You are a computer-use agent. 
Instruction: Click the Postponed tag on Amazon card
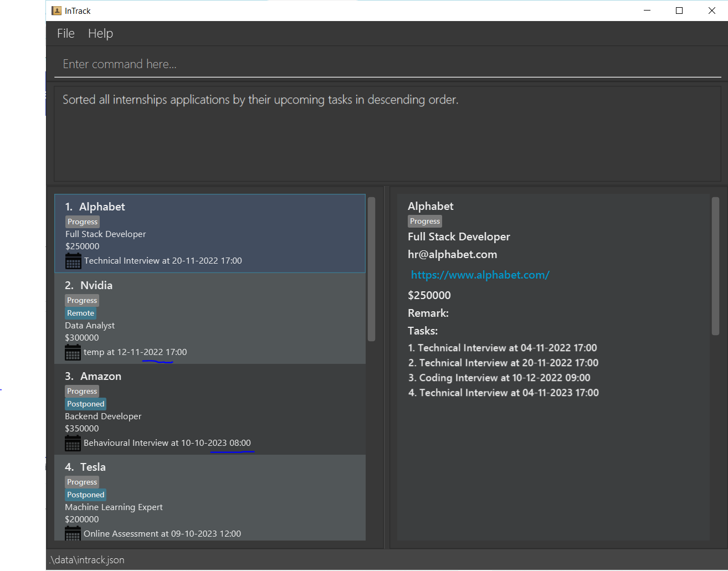[85, 404]
